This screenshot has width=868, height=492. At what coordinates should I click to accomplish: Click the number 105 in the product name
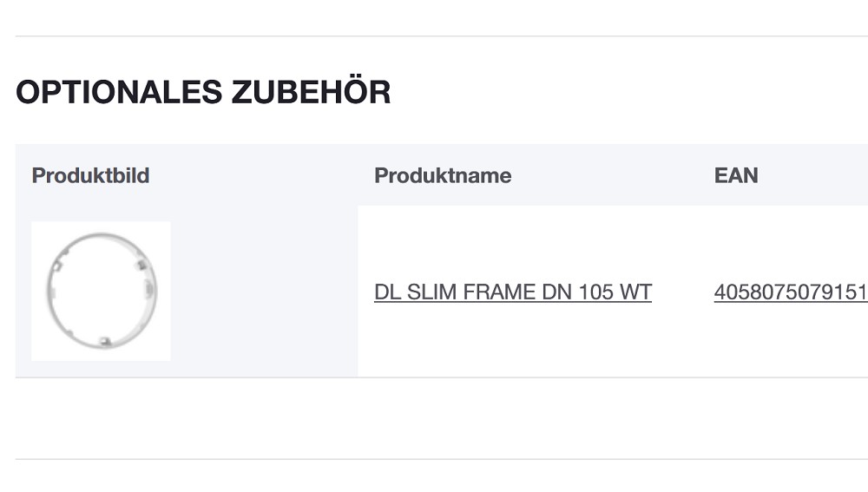595,292
